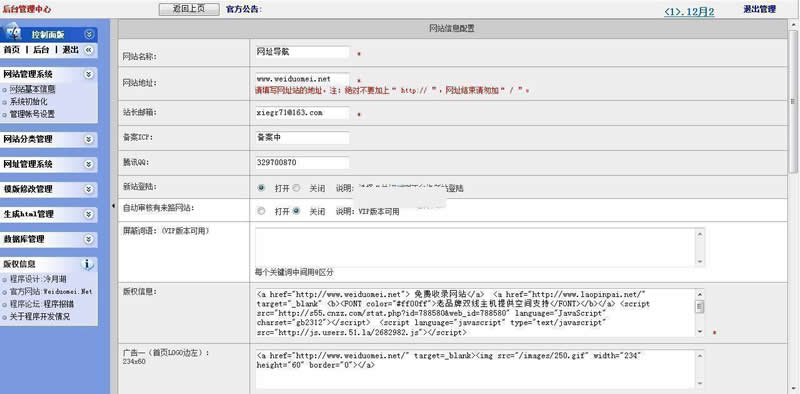Screen dimensions: 800x394
Task: Click the red 网站地址 warning note
Action: (x=392, y=90)
